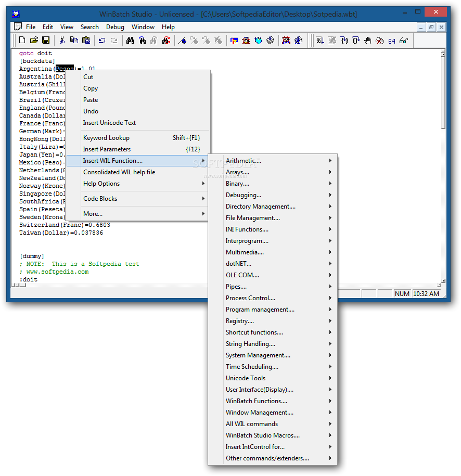This screenshot has width=461, height=476.
Task: Expand File Management submenu
Action: click(273, 218)
